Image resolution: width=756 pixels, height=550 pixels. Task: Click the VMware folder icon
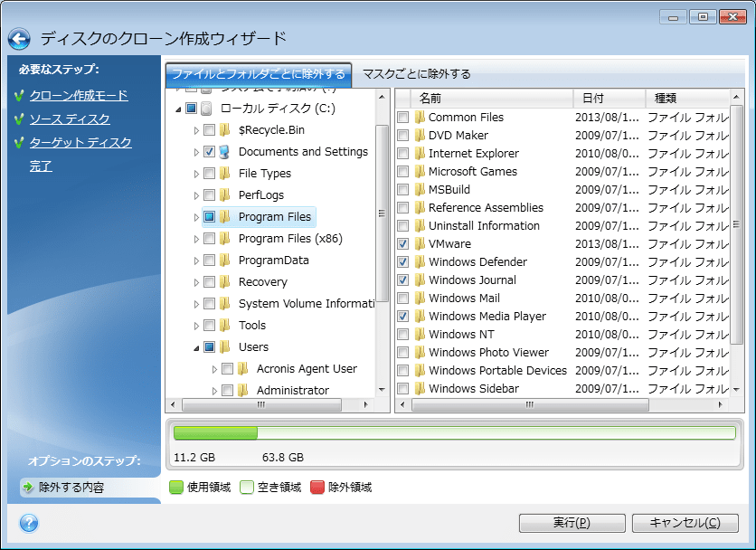click(x=420, y=244)
